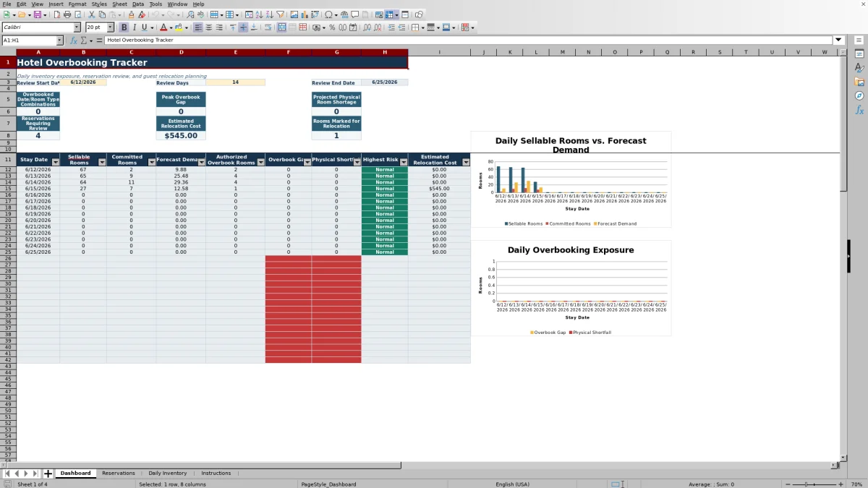The image size is (868, 488).
Task: Click the AutoFilter funnel icon
Action: click(280, 14)
